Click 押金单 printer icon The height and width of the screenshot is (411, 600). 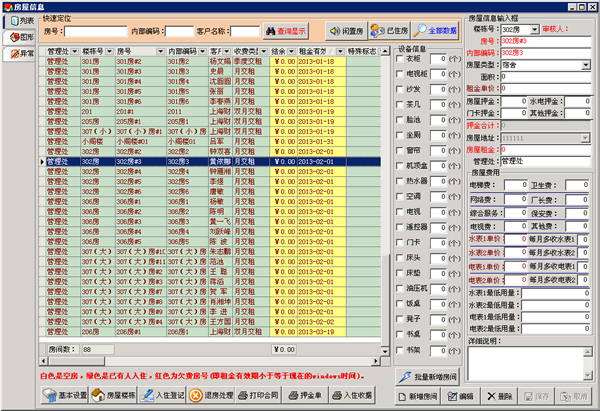click(x=293, y=395)
